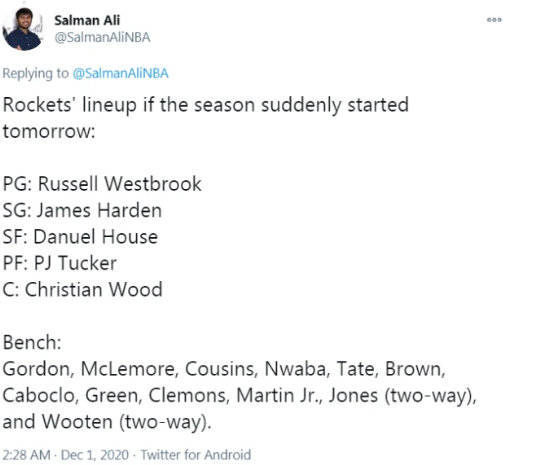The width and height of the screenshot is (535, 465).
Task: Click the bench line starting with Caboclo
Action: click(x=240, y=396)
